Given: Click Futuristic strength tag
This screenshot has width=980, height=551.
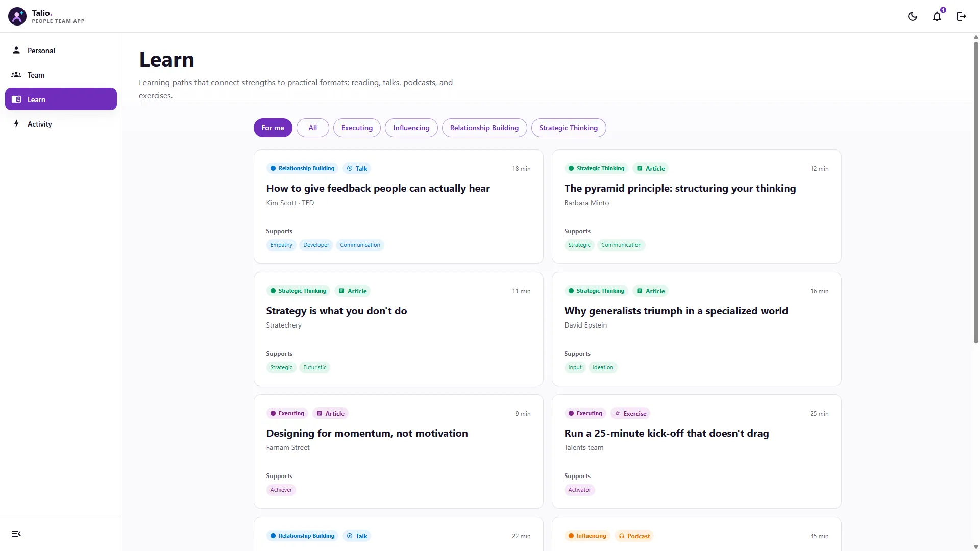Looking at the screenshot, I should coord(314,368).
